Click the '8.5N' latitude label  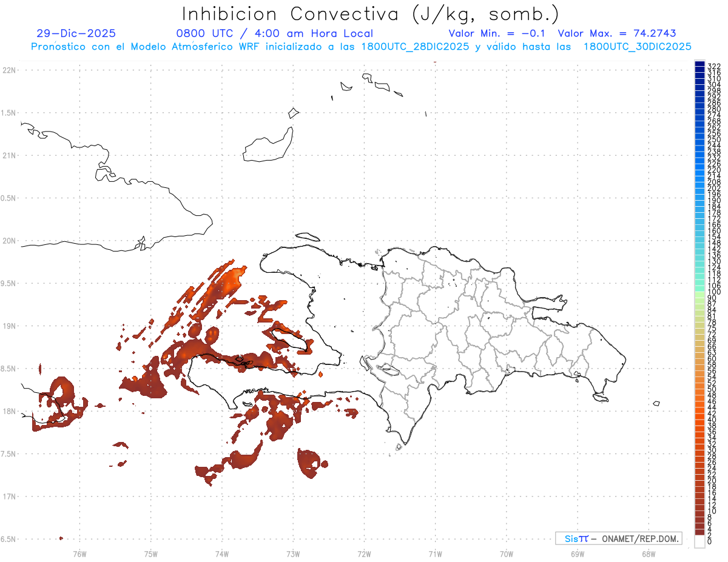pyautogui.click(x=8, y=369)
